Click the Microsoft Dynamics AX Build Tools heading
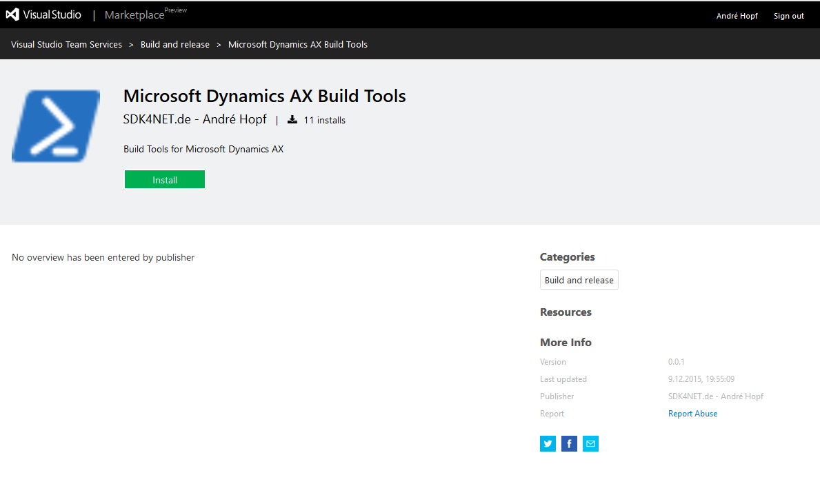This screenshot has height=504, width=820. [265, 97]
